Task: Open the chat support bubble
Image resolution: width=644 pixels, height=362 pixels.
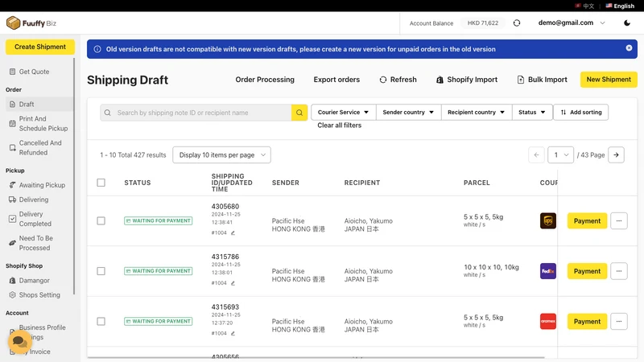Action: pyautogui.click(x=19, y=341)
